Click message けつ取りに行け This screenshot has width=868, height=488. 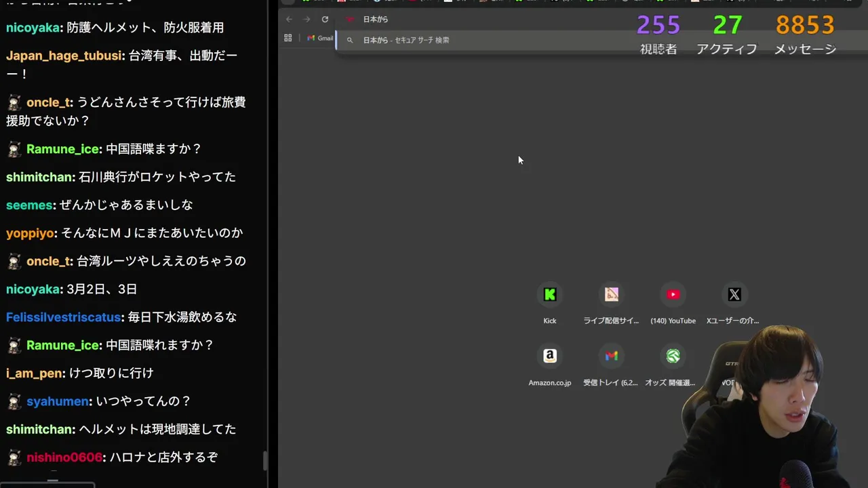pyautogui.click(x=112, y=373)
